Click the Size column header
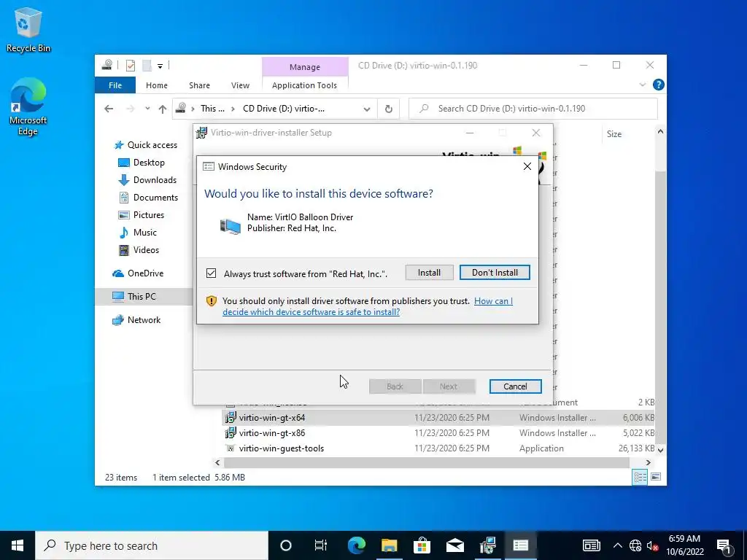The width and height of the screenshot is (747, 560). [x=614, y=134]
